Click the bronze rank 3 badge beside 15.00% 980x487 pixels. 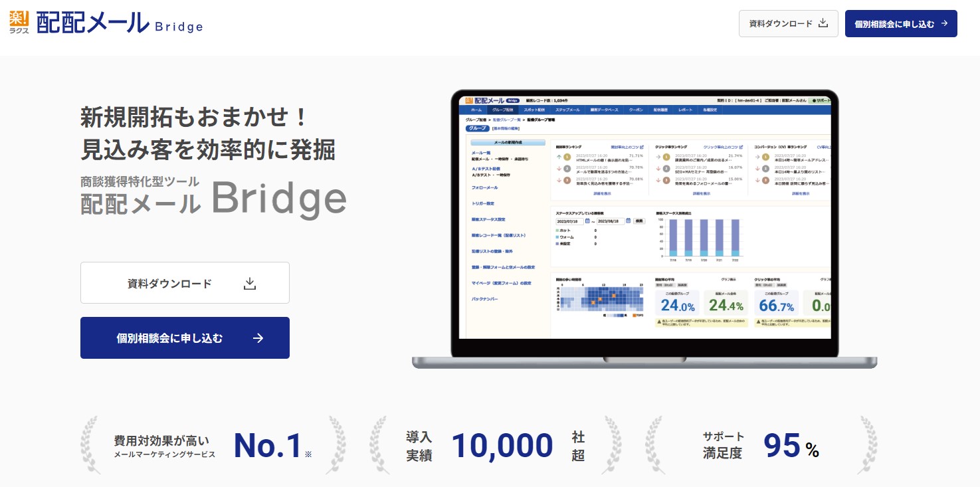pyautogui.click(x=666, y=180)
